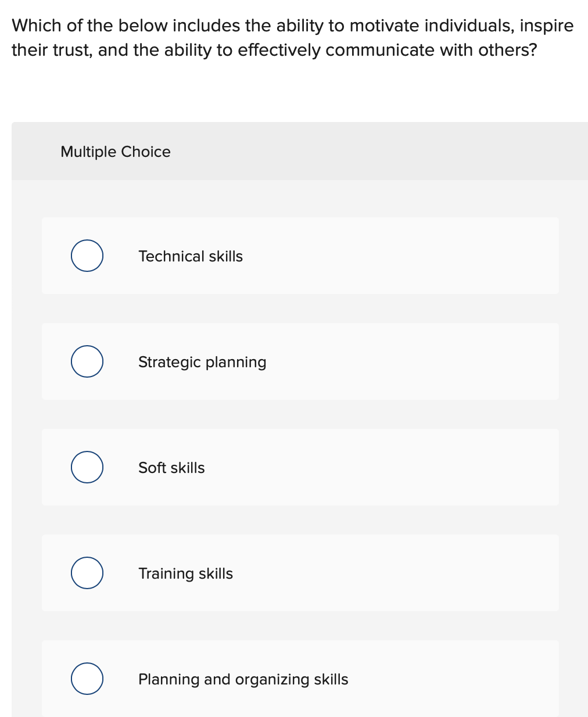Viewport: 588px width, 717px height.
Task: Click the Technical skills answer label
Action: click(x=191, y=256)
